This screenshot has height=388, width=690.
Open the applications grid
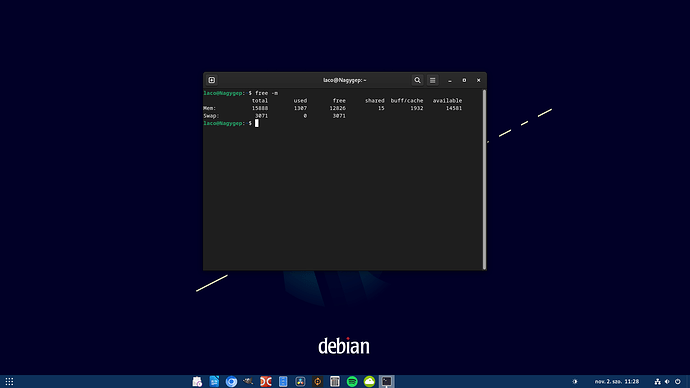coord(9,381)
